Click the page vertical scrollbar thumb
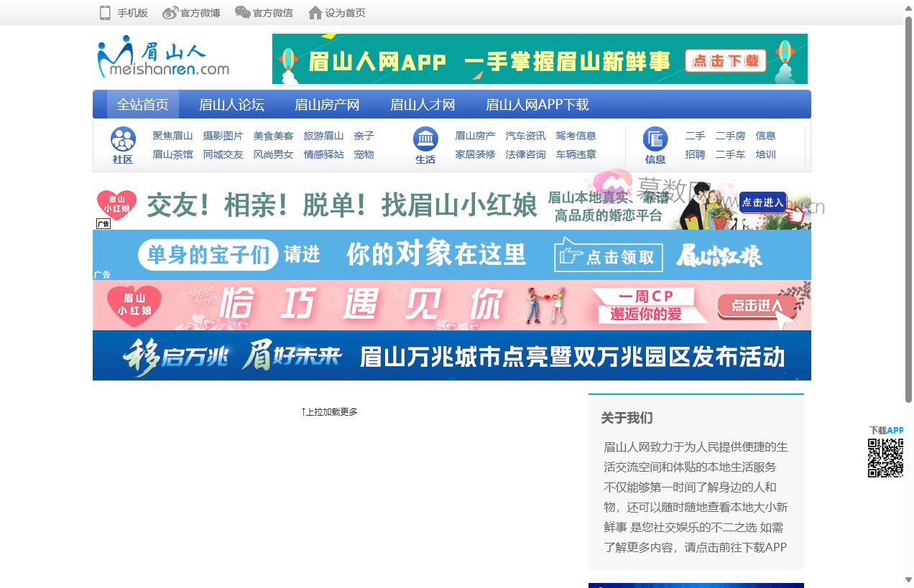This screenshot has width=914, height=588. (908, 208)
